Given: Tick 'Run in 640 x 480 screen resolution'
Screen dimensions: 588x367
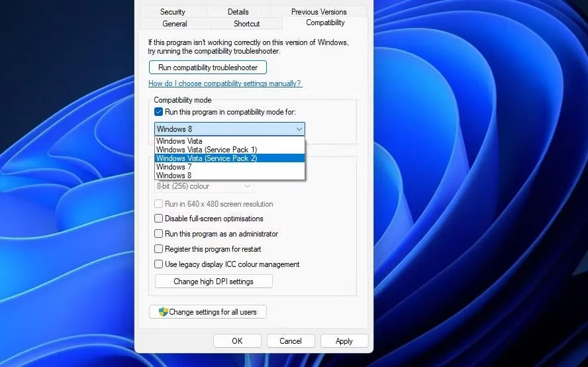Looking at the screenshot, I should [x=159, y=204].
